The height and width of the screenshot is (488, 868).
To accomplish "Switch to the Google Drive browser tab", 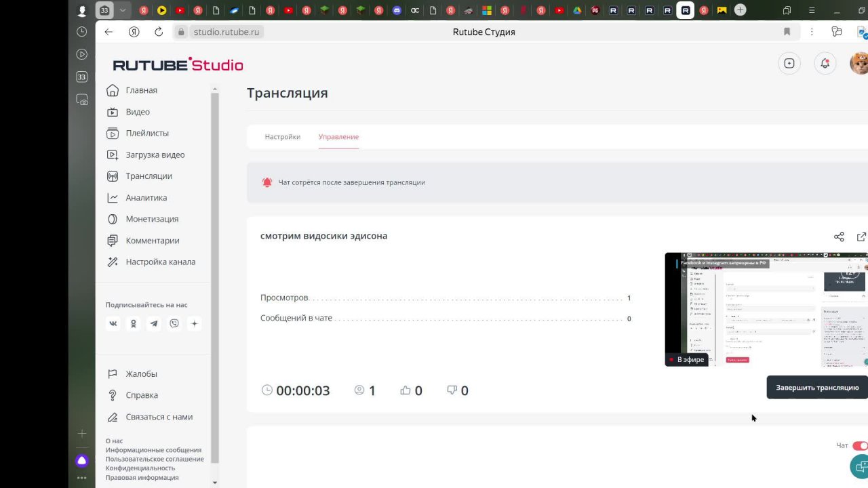I will 577,10.
